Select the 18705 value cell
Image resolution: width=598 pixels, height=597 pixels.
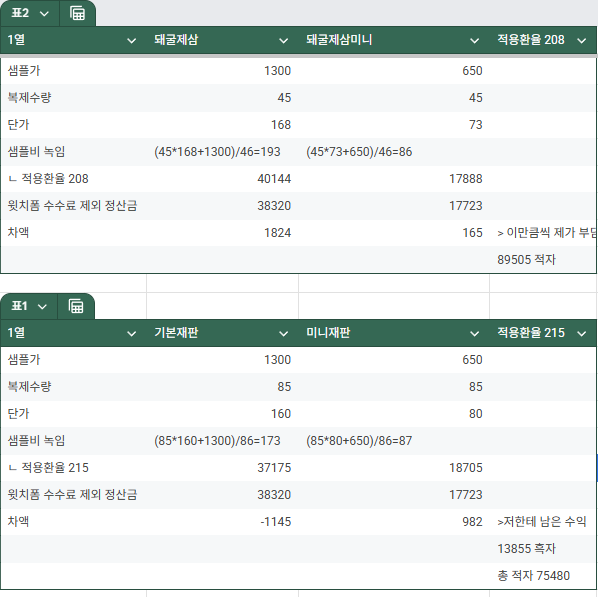(394, 468)
